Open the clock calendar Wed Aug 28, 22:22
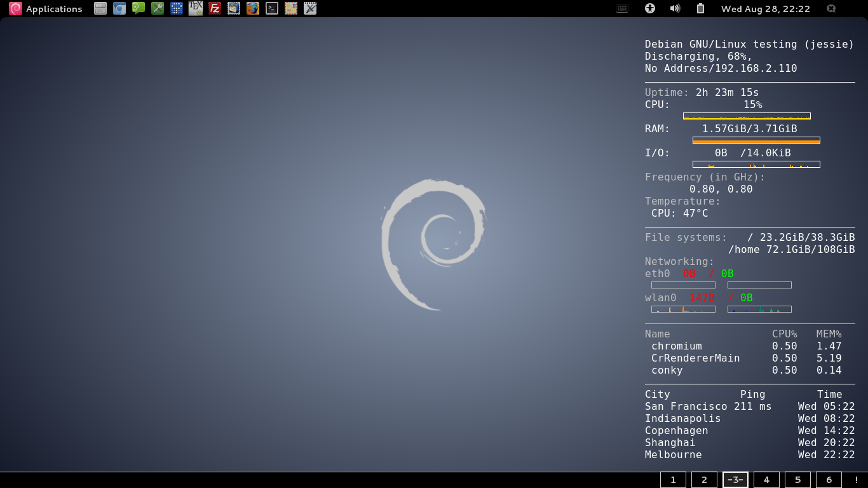 coord(766,9)
